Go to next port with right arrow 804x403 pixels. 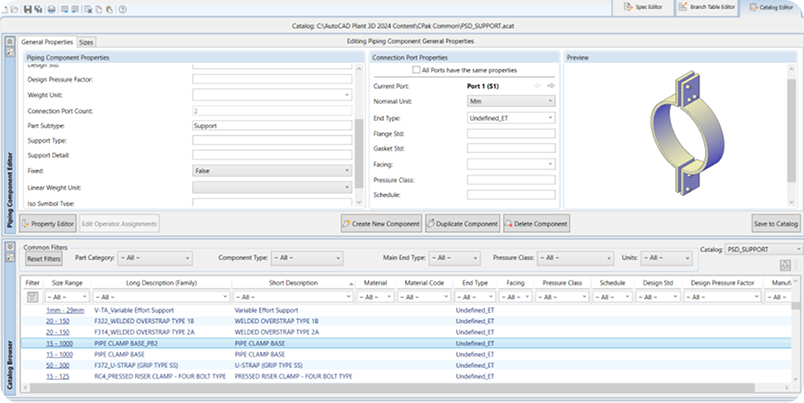(550, 87)
